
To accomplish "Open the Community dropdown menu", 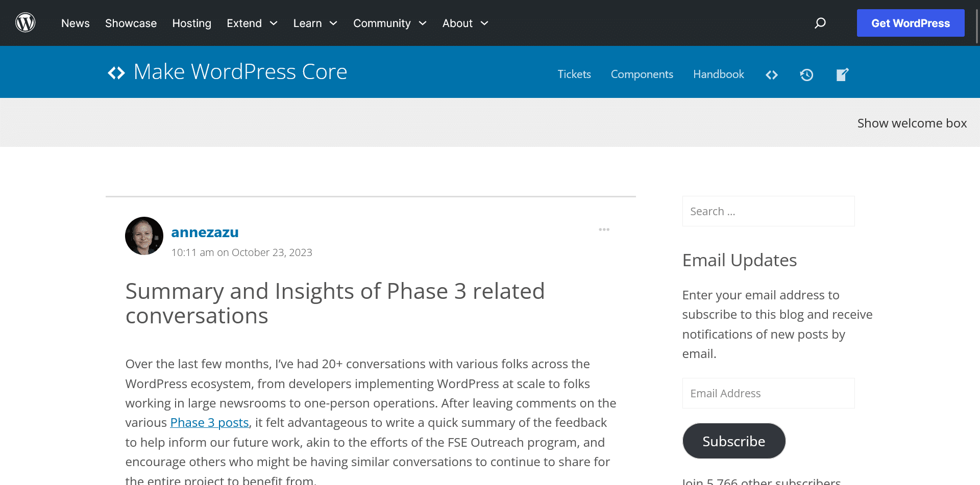I will [x=389, y=23].
